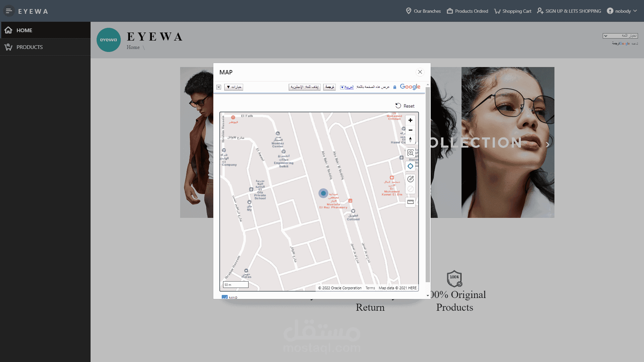The width and height of the screenshot is (644, 362).
Task: Select HOME in the sidebar
Action: tap(24, 30)
